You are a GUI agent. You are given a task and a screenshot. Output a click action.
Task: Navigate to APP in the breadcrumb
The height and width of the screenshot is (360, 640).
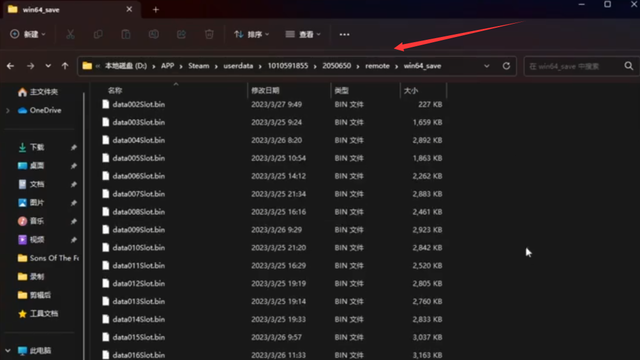(x=167, y=66)
